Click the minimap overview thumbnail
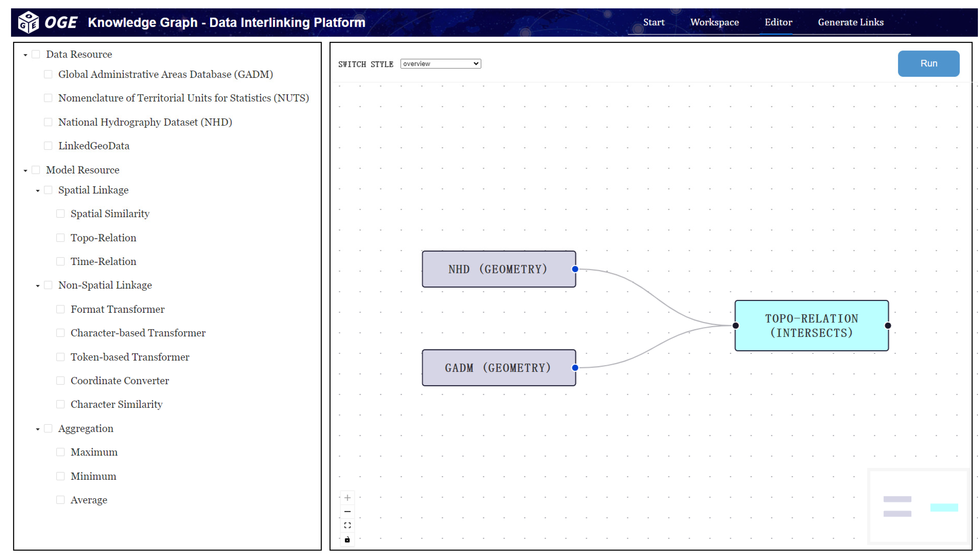Screen dimensions: 980x558 pyautogui.click(x=918, y=506)
